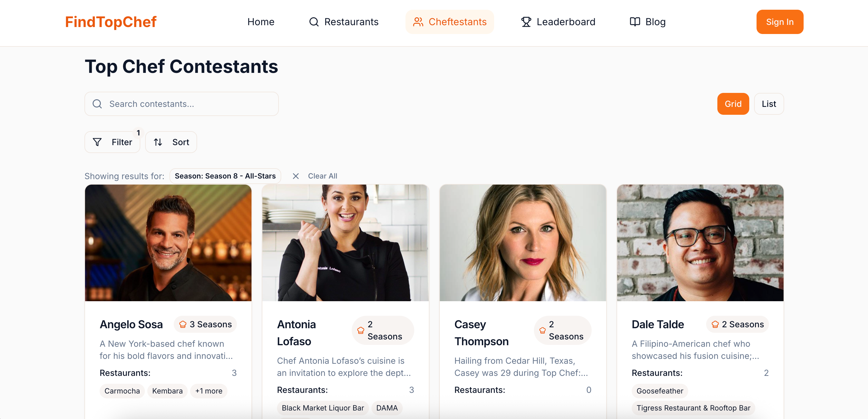Screen dimensions: 868x419
Task: Click Dale Talde's description text
Action: pyautogui.click(x=695, y=349)
